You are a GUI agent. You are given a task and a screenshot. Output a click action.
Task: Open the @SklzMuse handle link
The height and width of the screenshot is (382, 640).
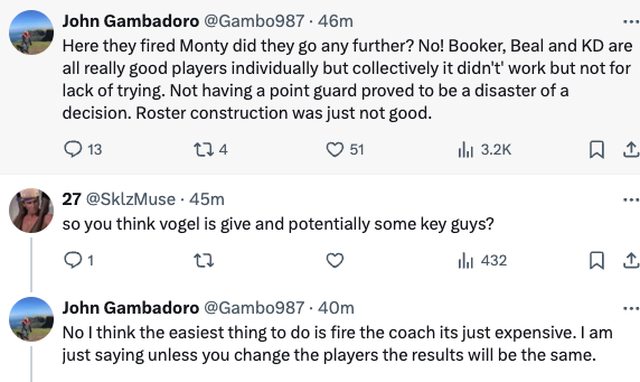131,199
